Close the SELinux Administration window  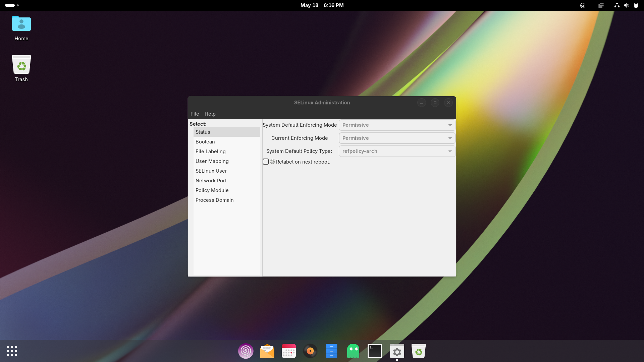(448, 103)
